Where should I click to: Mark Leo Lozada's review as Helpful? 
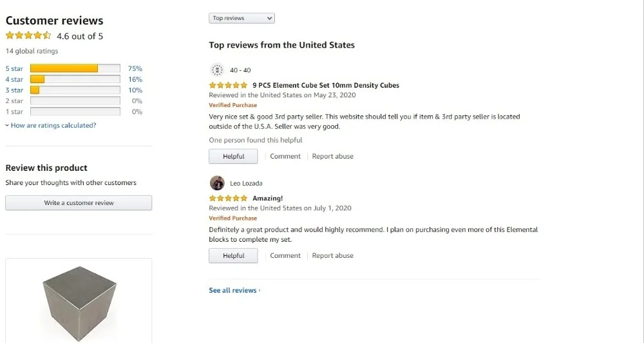(x=233, y=256)
